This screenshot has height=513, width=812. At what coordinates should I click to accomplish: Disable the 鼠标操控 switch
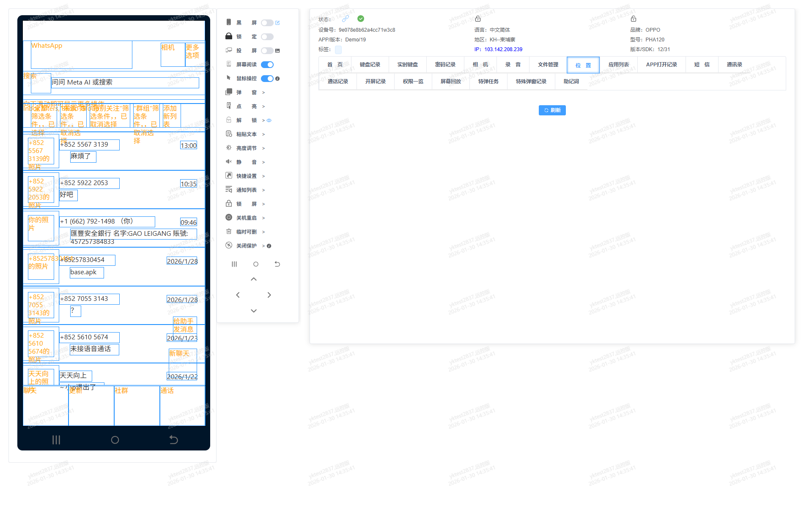pyautogui.click(x=267, y=79)
